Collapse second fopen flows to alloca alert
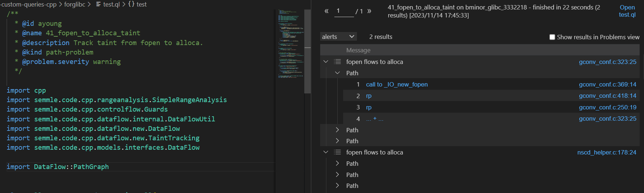This screenshot has height=193, width=644. (x=326, y=152)
